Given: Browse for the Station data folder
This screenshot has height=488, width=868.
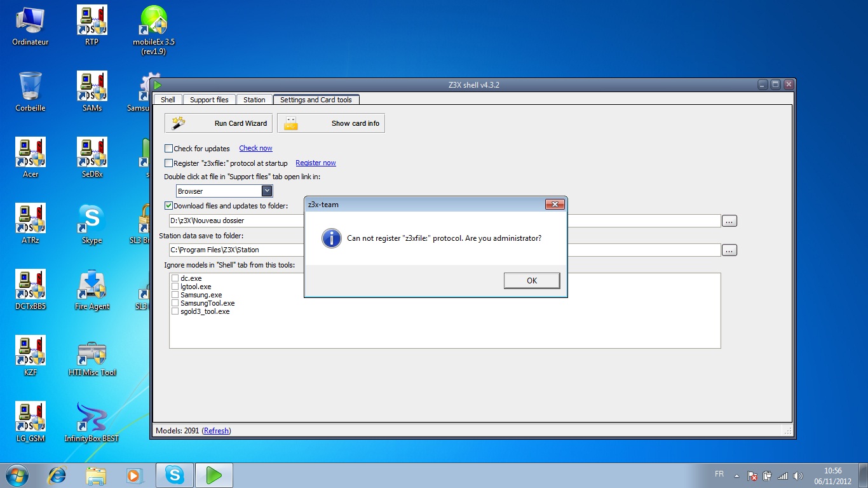Looking at the screenshot, I should click(729, 250).
